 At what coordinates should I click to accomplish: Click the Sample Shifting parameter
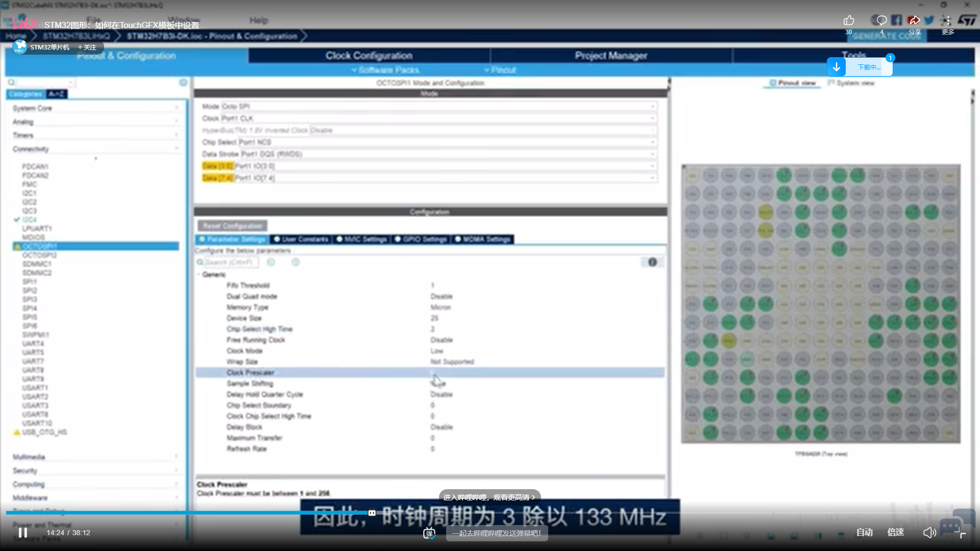(x=250, y=384)
